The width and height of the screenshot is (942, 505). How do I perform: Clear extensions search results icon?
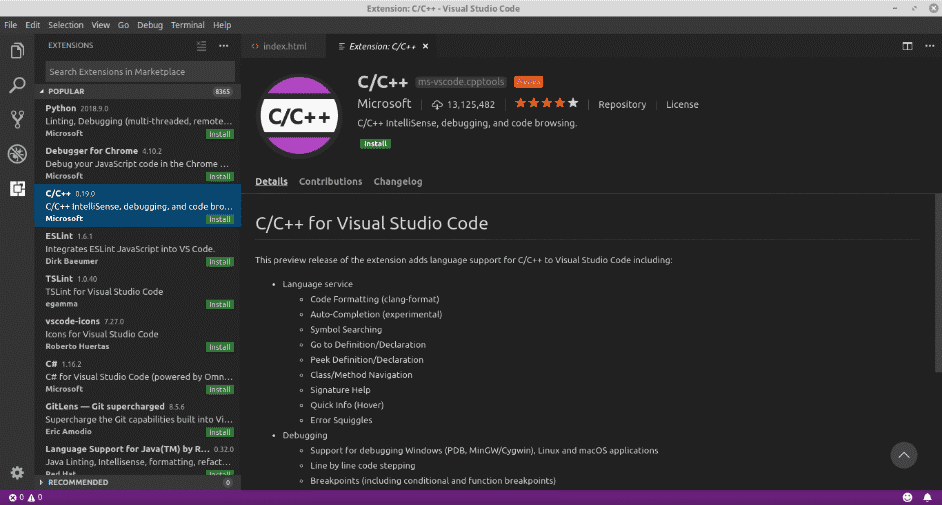point(202,46)
